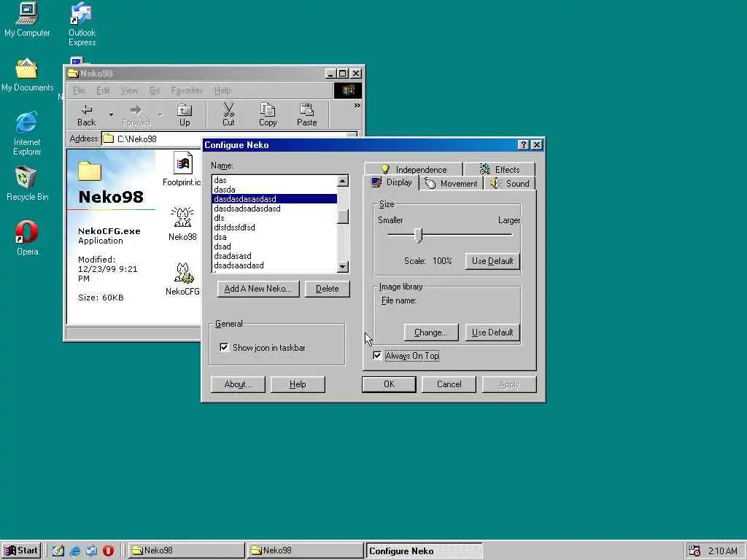Toggle Always On Top checkbox
This screenshot has width=747, height=560.
point(377,355)
